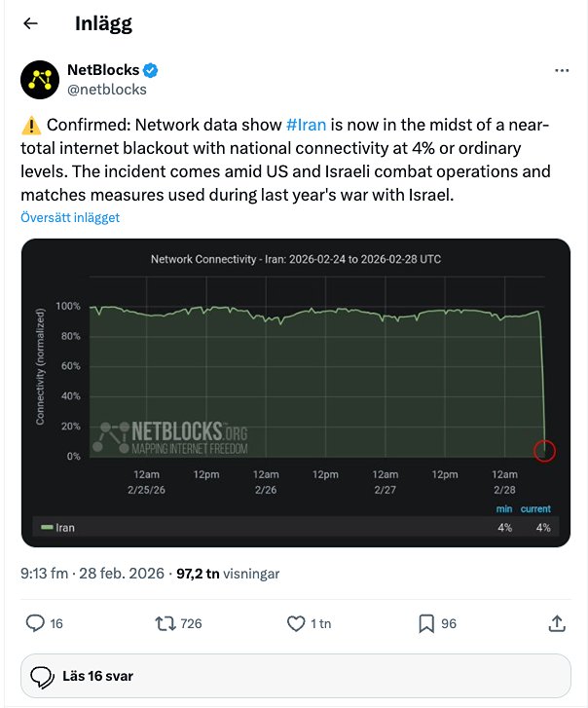Click the @netblocks handle
This screenshot has width=588, height=708.
tap(106, 90)
